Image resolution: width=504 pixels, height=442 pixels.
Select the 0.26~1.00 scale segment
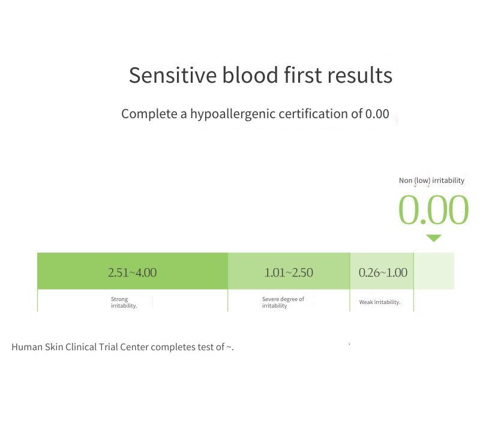[x=382, y=271]
